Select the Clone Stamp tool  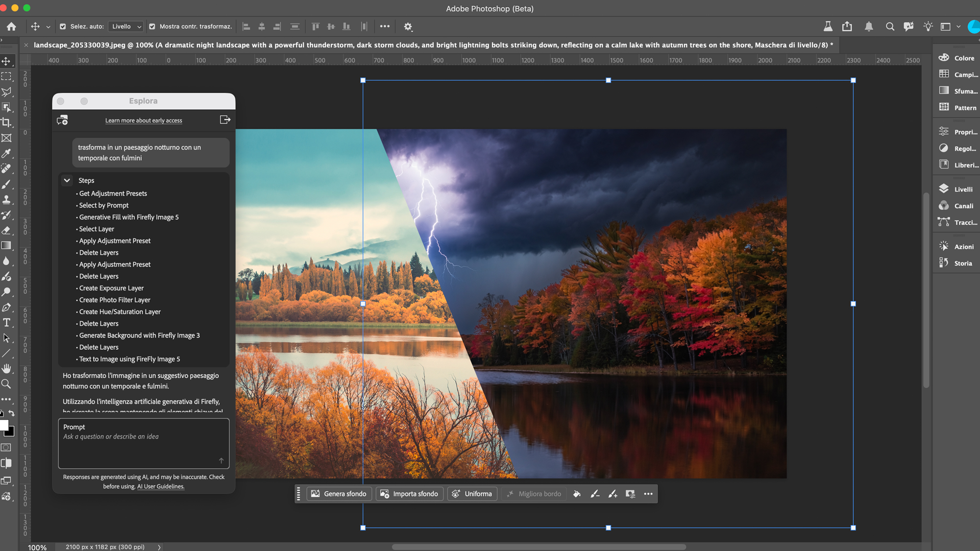(x=6, y=199)
